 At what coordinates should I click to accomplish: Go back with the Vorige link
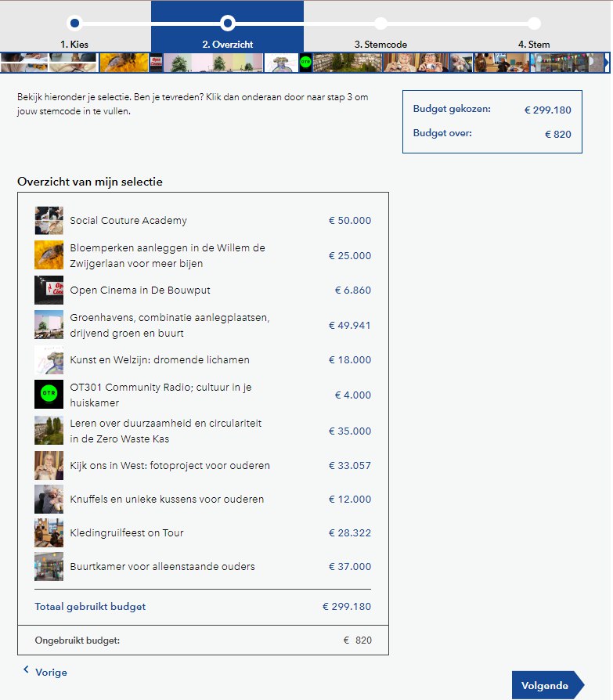[51, 672]
